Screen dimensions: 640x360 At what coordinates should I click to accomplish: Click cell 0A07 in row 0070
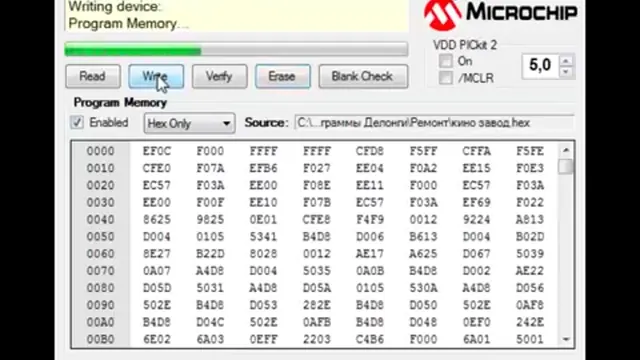[157, 271]
